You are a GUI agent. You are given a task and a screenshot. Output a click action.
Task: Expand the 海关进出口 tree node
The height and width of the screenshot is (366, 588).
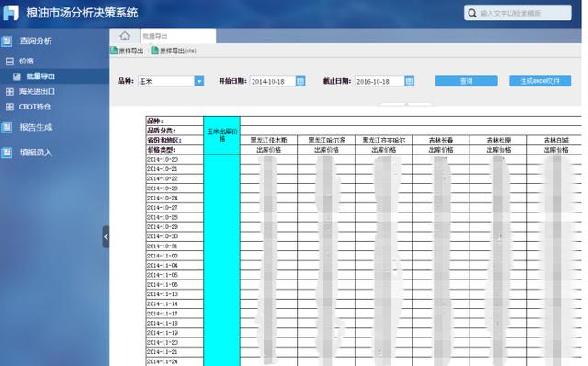click(10, 92)
